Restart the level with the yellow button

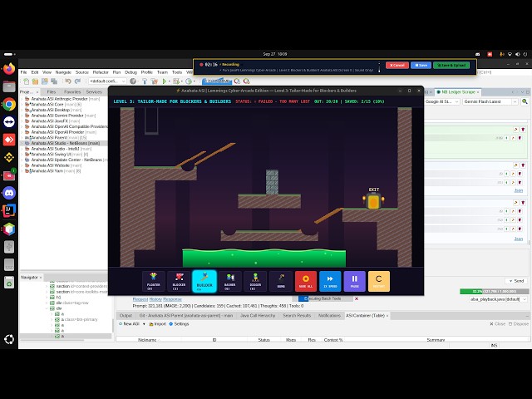click(x=379, y=281)
